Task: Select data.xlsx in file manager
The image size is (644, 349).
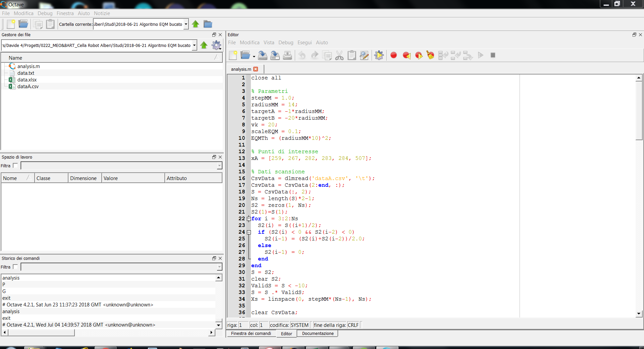Action: [x=27, y=80]
